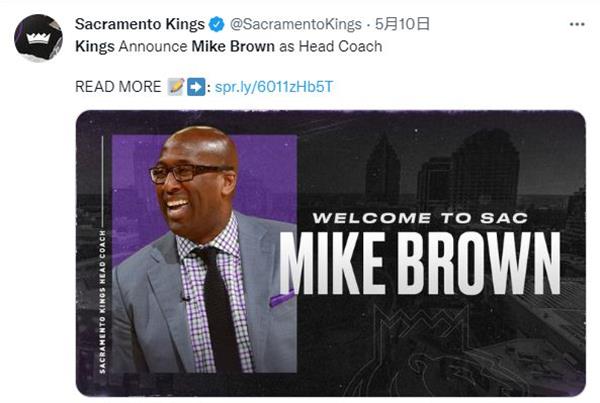Click the 'as Head Coach' tweet text
Image resolution: width=600 pixels, height=403 pixels.
click(331, 46)
